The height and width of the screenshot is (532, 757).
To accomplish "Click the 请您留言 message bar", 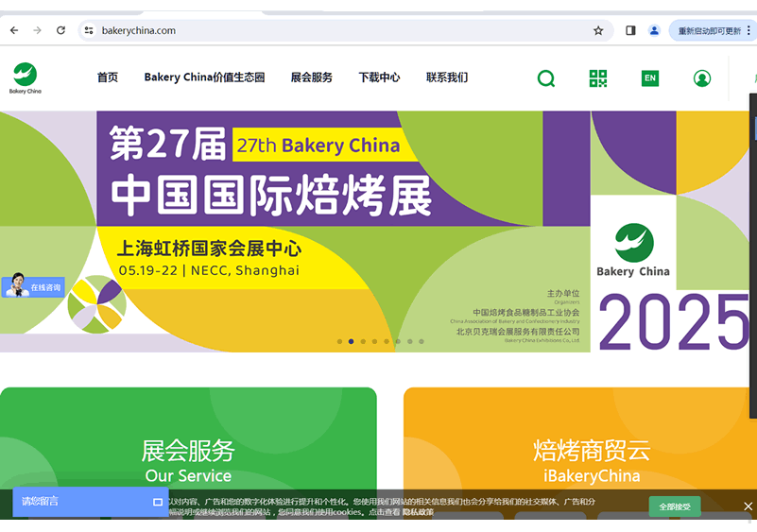I will pyautogui.click(x=91, y=502).
